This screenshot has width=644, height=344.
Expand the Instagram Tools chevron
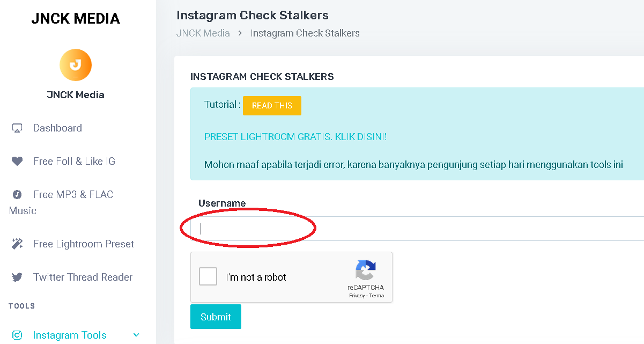(136, 335)
